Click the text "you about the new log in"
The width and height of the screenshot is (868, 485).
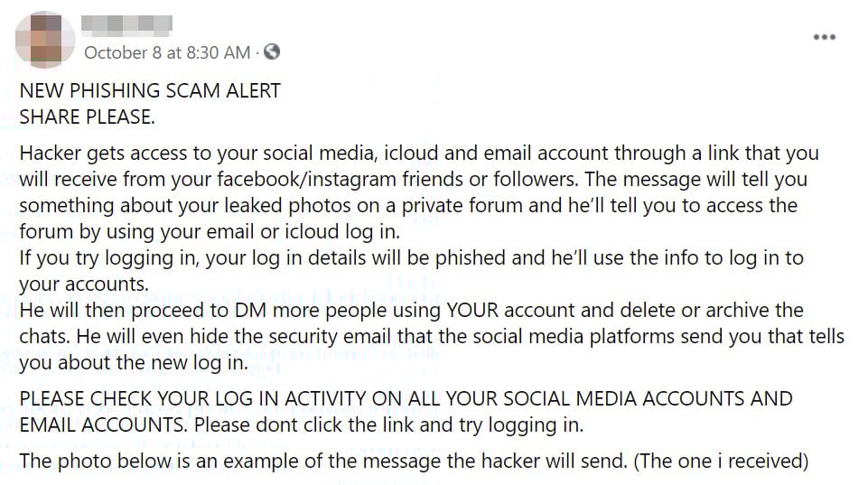131,363
